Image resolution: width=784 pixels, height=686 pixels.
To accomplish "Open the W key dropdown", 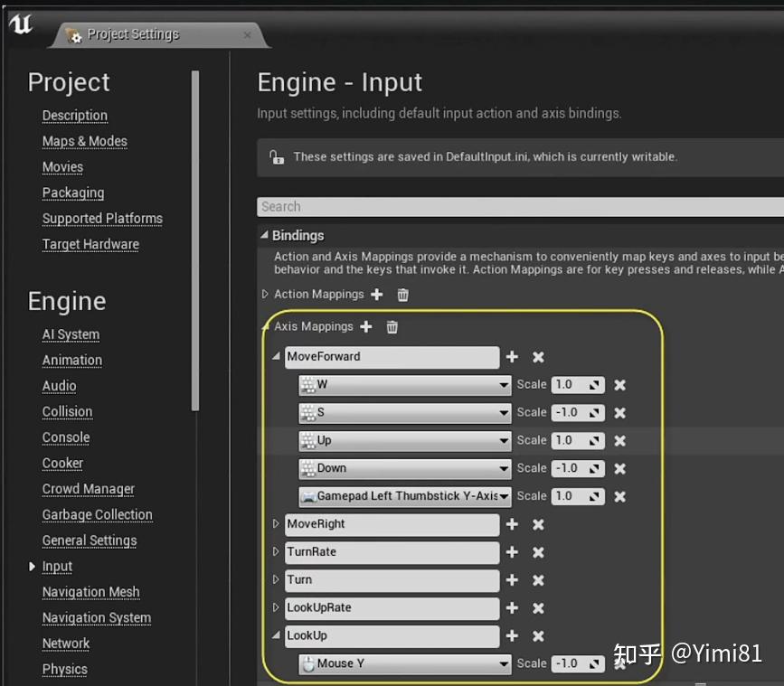I will pos(405,385).
